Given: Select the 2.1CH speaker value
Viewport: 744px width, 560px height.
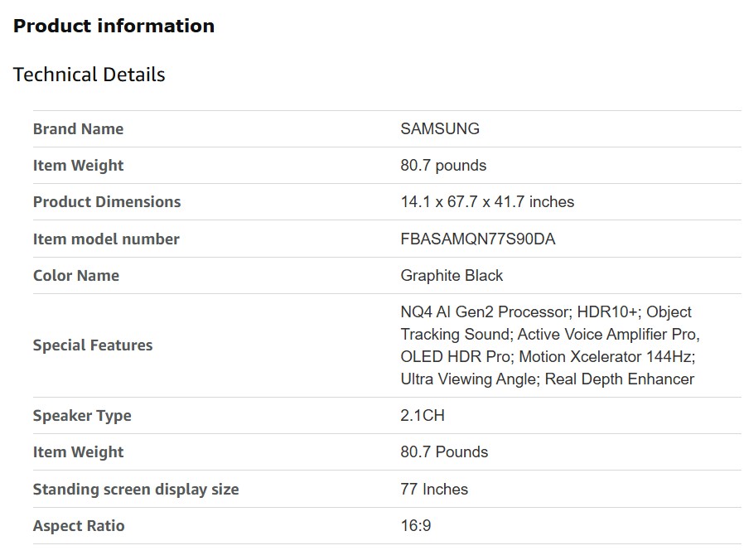Looking at the screenshot, I should click(422, 415).
